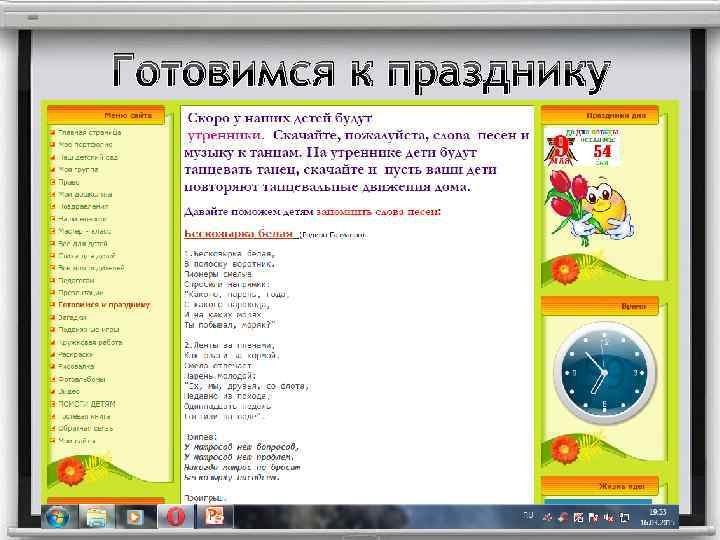Click the smiley with tulips picture
Screen dimensions: 720x540
590,208
